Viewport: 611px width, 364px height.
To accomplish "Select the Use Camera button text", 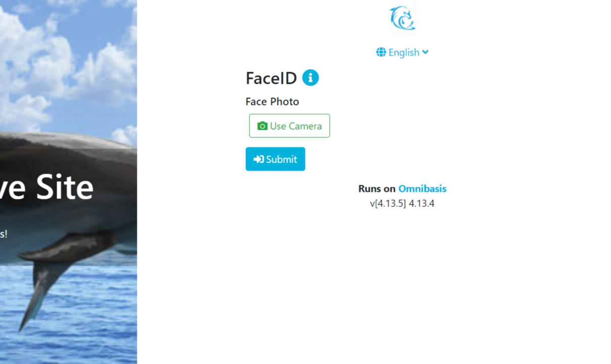I will tap(296, 126).
